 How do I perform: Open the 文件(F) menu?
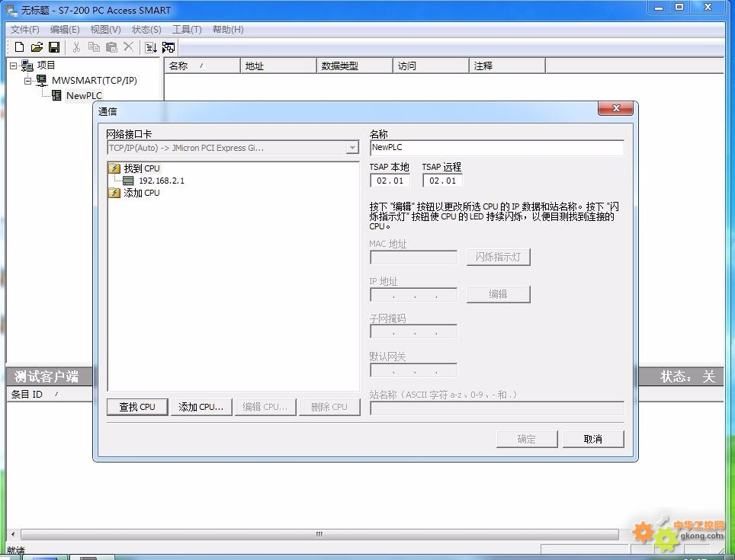[x=25, y=30]
